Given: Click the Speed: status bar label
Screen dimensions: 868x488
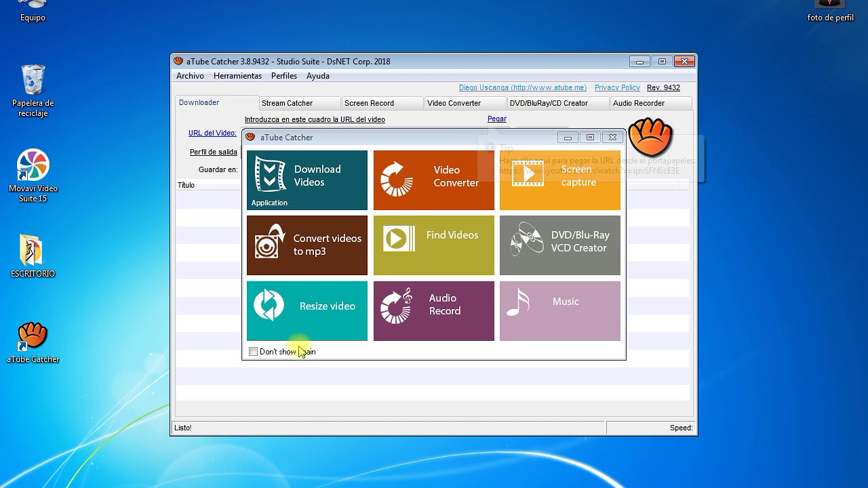Looking at the screenshot, I should click(x=681, y=428).
